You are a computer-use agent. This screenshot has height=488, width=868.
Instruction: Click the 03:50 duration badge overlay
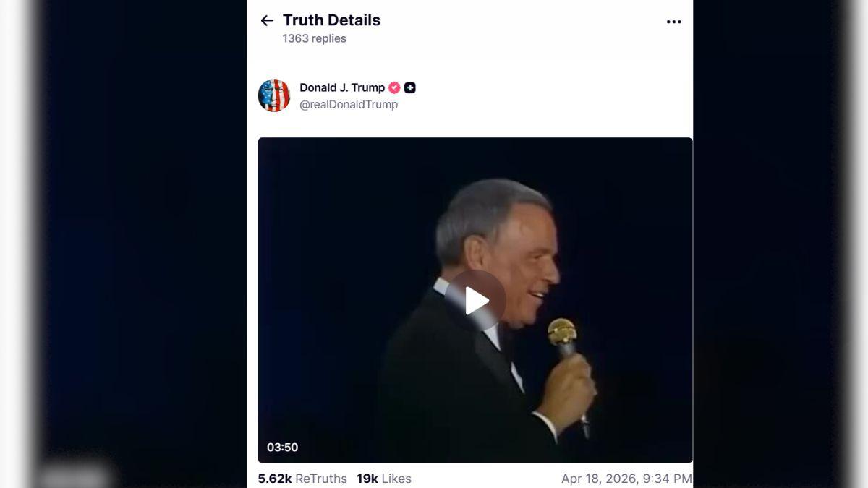[x=282, y=447]
